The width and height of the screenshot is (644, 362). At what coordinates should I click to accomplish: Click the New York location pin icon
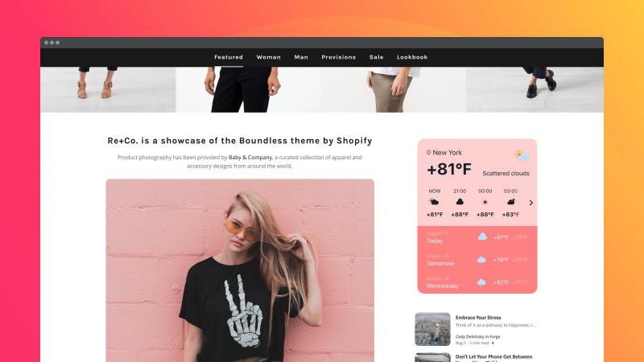(x=428, y=152)
